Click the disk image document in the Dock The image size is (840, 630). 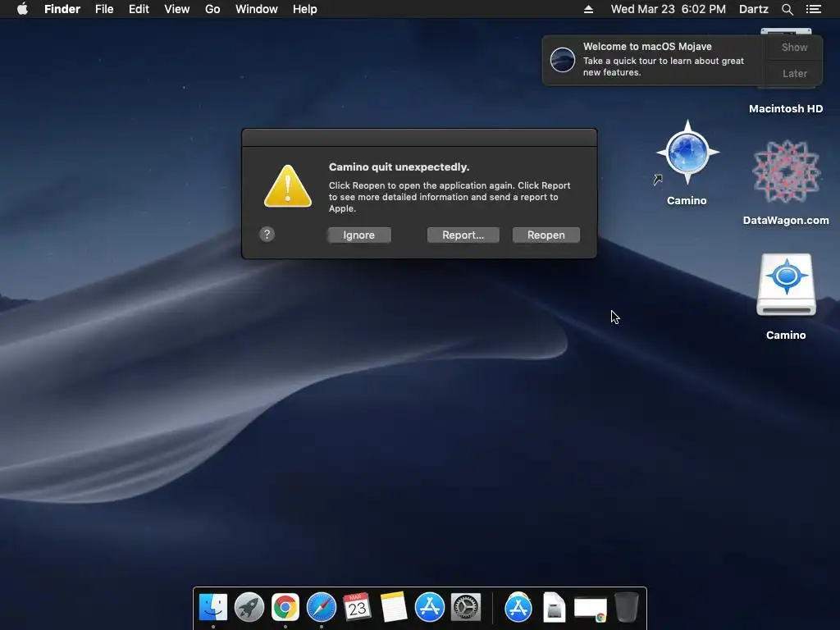point(554,608)
